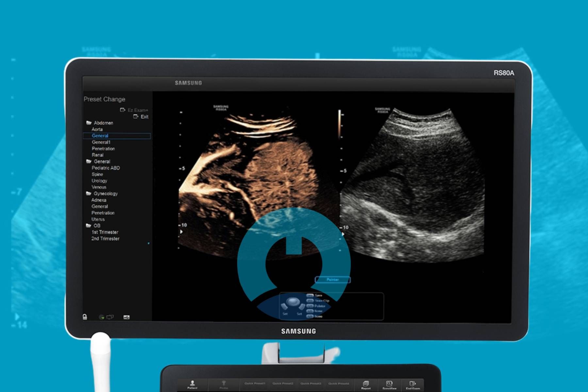
Task: Open the Patient icon on touch panel
Action: [x=192, y=384]
